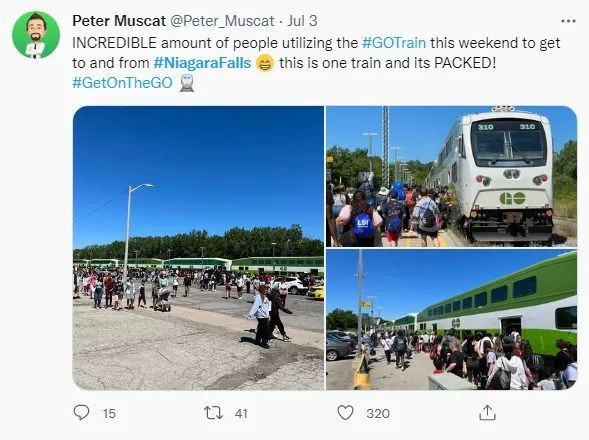Image resolution: width=589 pixels, height=440 pixels.
Task: Click the grinning emoji in tweet text
Action: pyautogui.click(x=265, y=63)
